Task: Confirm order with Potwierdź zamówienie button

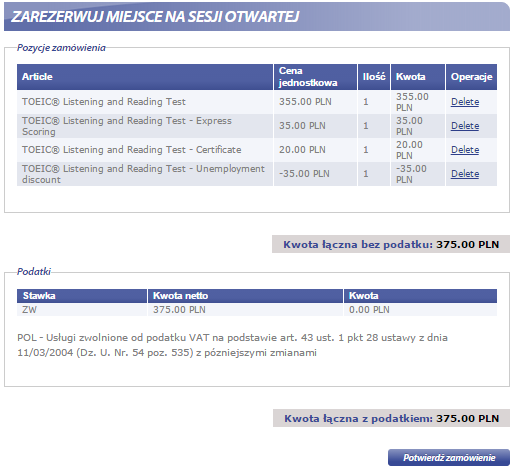Action: pyautogui.click(x=449, y=457)
